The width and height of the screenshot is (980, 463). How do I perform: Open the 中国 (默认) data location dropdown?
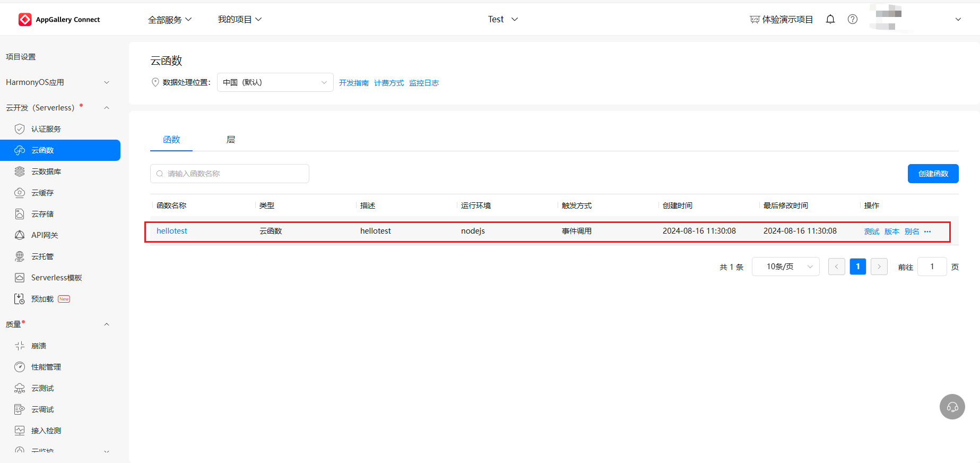(x=275, y=82)
